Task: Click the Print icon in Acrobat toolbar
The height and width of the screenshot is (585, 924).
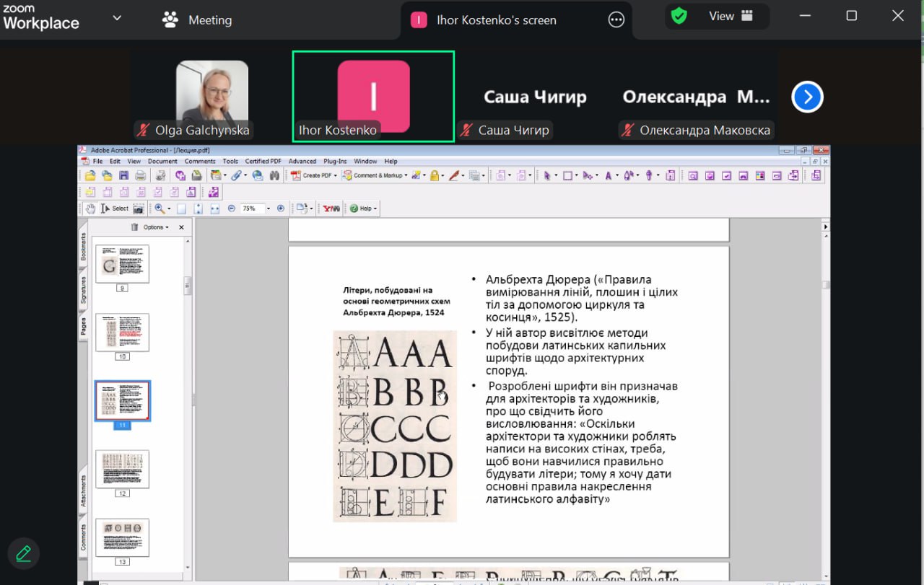Action: [x=141, y=175]
